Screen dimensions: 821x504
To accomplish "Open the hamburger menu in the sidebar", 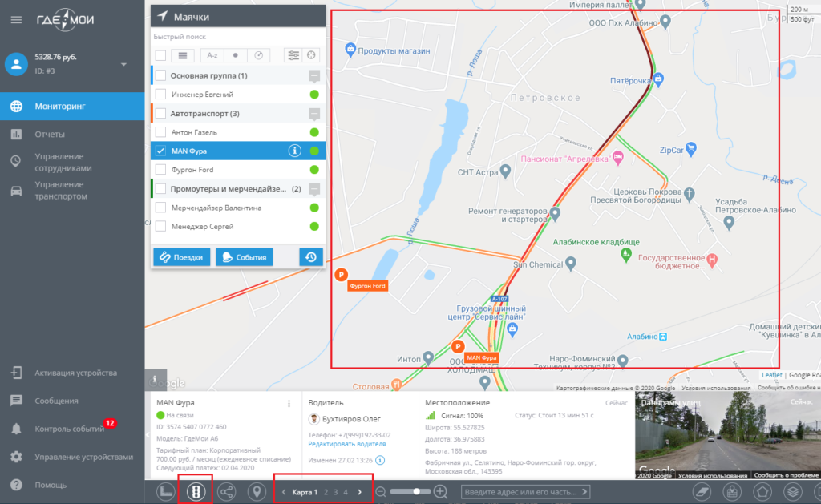I will pyautogui.click(x=16, y=20).
